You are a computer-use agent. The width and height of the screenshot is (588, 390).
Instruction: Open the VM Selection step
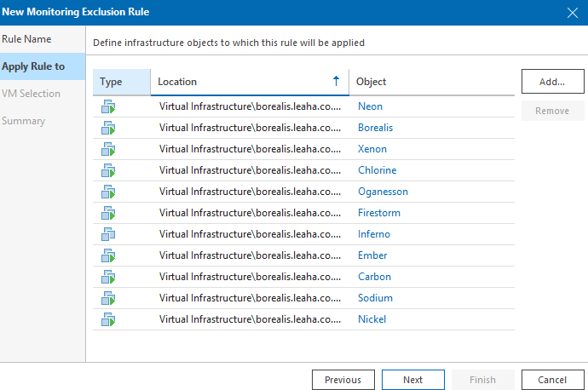point(31,94)
